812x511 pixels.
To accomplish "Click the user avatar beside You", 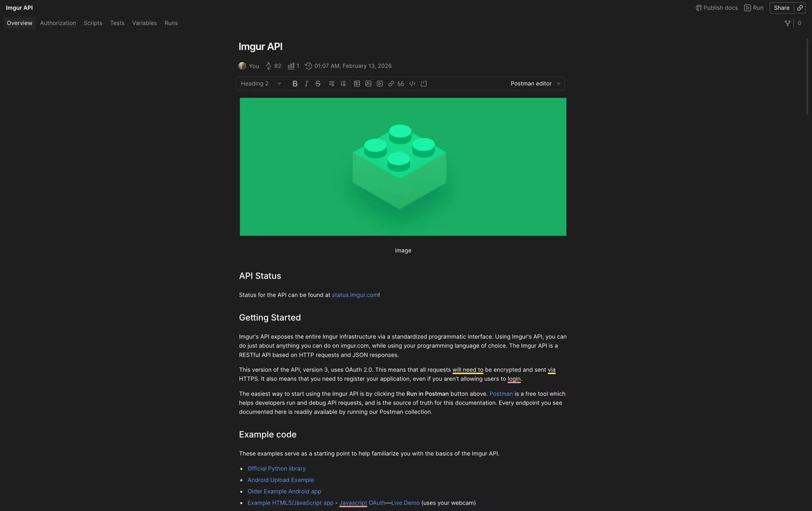I will coord(243,66).
